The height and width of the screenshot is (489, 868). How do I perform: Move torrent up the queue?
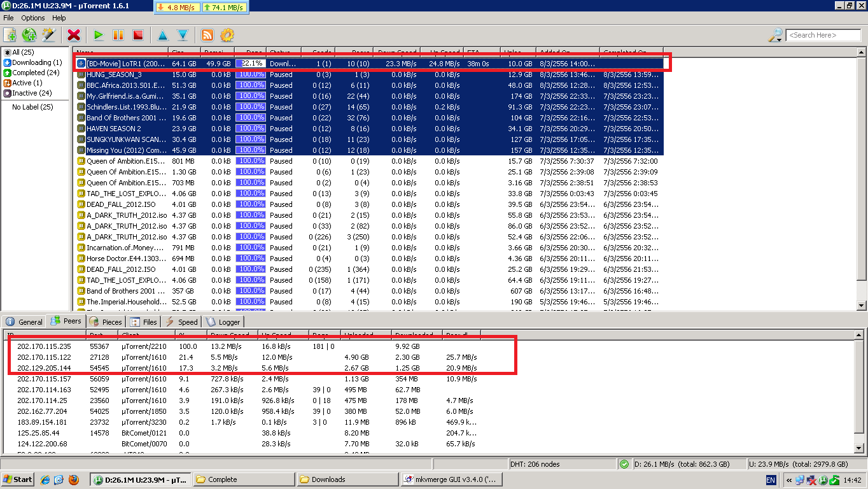tap(163, 35)
